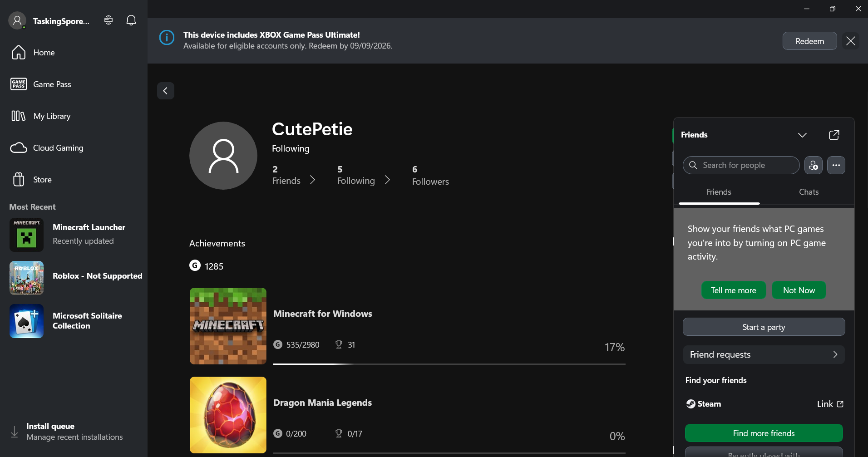Click the Game Pass badge icon
Image resolution: width=868 pixels, height=457 pixels.
click(19, 84)
